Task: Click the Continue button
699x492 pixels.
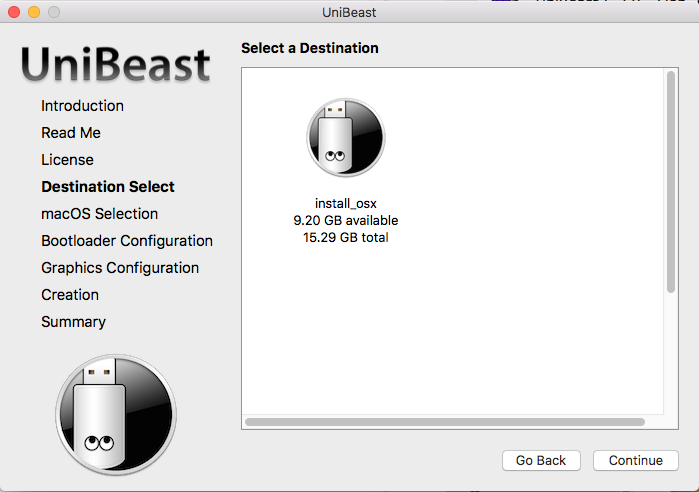Action: click(635, 460)
